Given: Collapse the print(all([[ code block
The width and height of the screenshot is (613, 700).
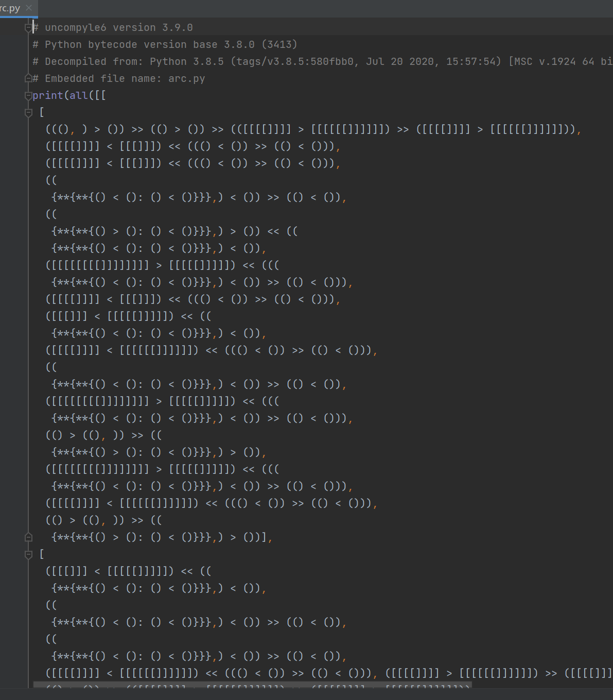Looking at the screenshot, I should tap(29, 96).
